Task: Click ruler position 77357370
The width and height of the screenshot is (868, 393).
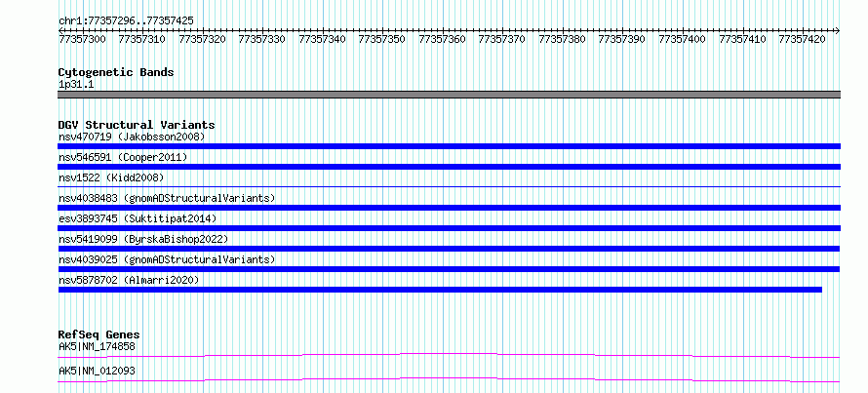Action: pyautogui.click(x=502, y=39)
